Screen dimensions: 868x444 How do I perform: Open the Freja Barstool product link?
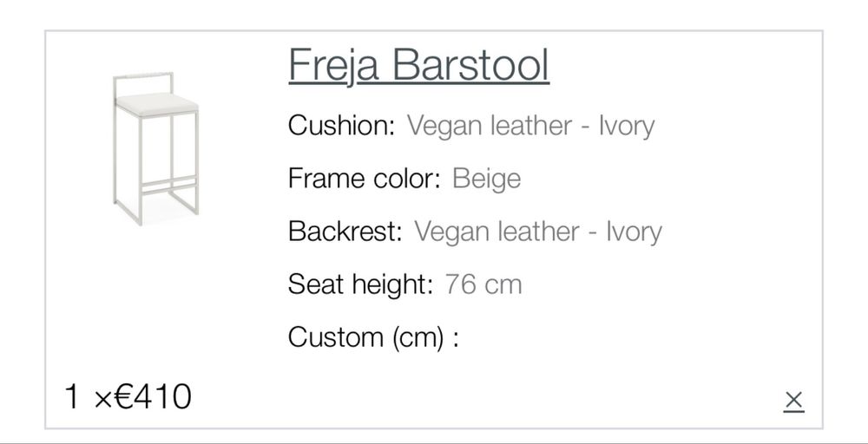tap(418, 66)
